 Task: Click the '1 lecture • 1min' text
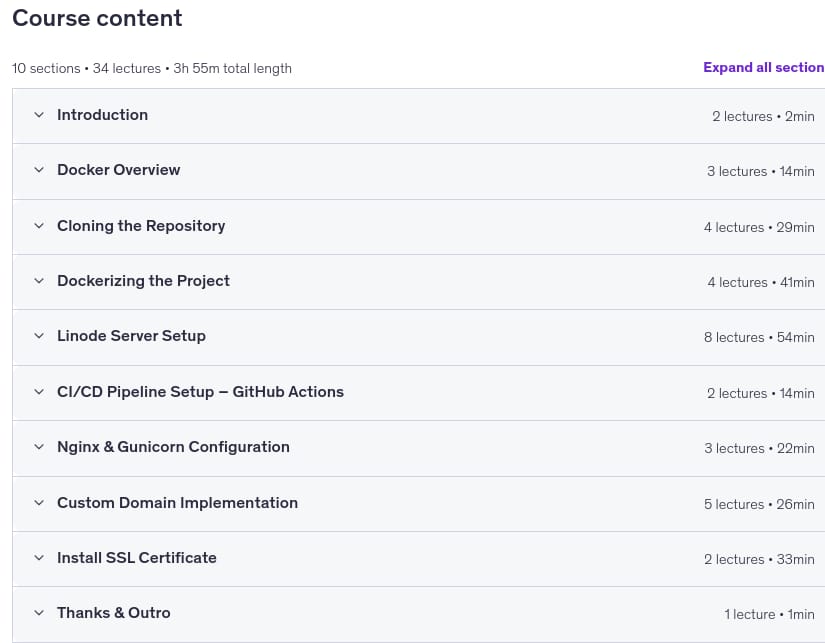click(769, 614)
